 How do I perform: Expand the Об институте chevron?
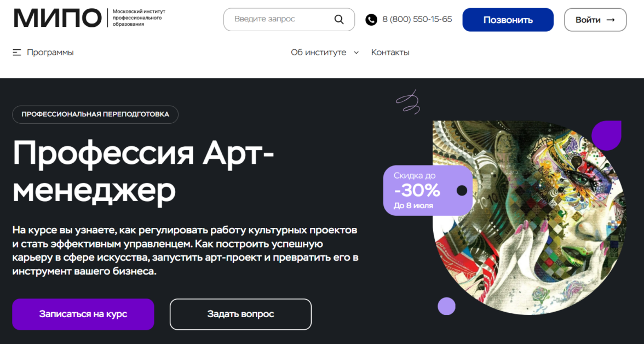click(356, 53)
